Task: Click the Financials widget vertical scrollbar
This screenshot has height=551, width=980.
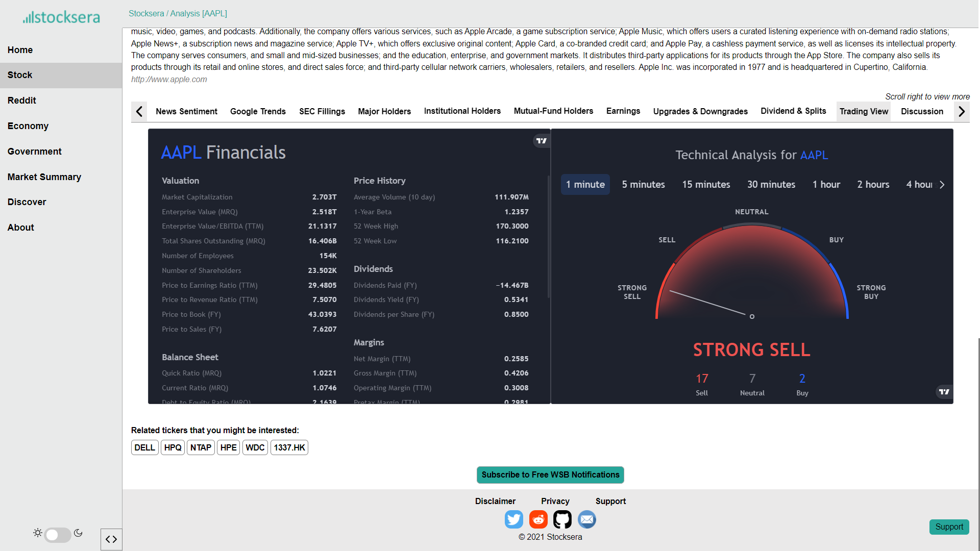Action: tap(548, 237)
